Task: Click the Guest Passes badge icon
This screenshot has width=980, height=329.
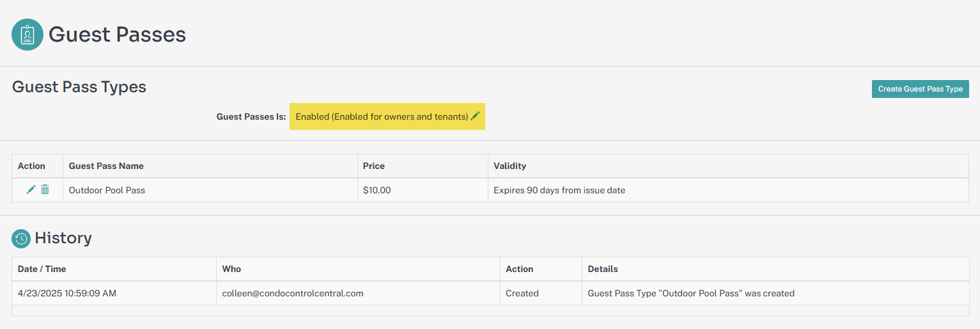Action: coord(27,35)
